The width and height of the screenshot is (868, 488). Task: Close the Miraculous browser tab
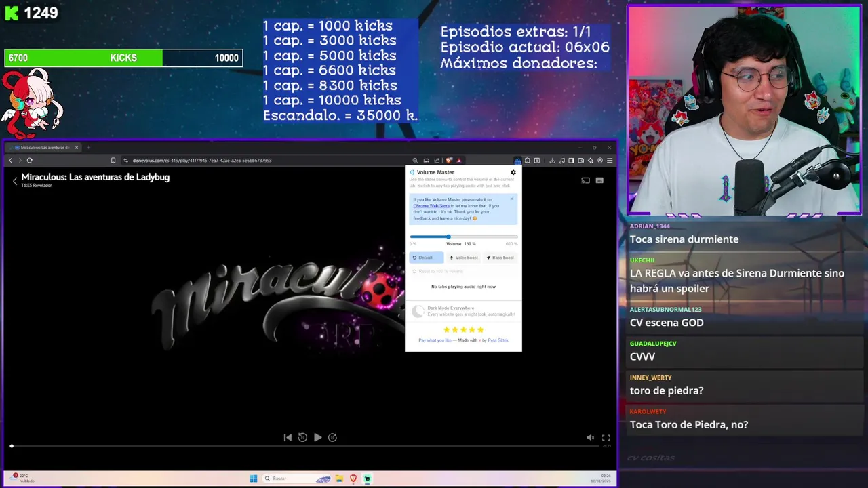coord(77,147)
